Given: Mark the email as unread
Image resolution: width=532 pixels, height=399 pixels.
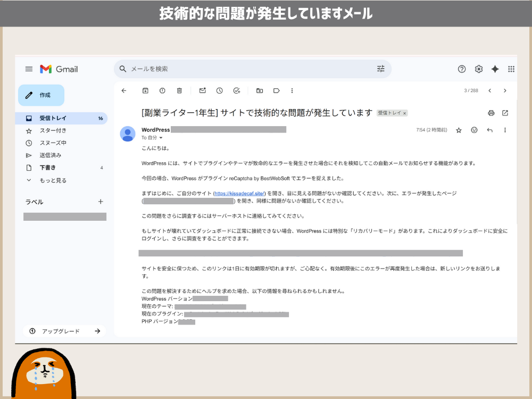Looking at the screenshot, I should tap(203, 90).
